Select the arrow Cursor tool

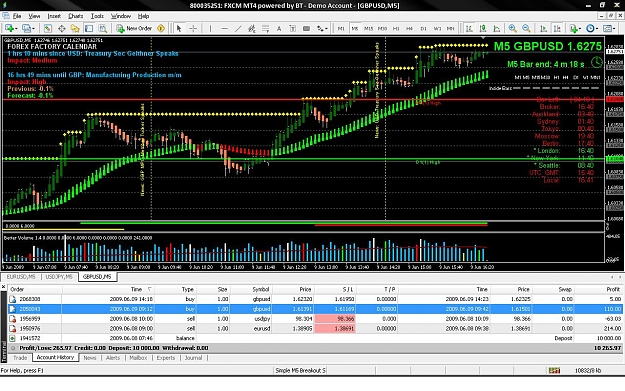pos(179,28)
